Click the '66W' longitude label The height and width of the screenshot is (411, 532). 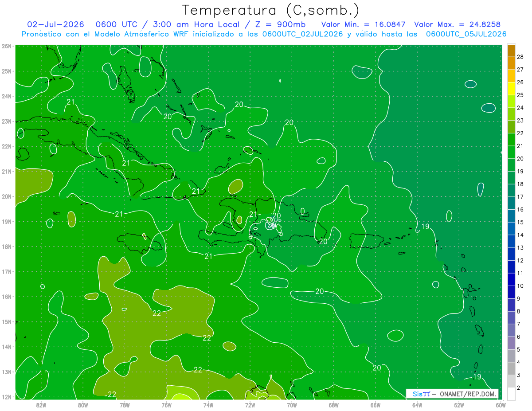[376, 405]
